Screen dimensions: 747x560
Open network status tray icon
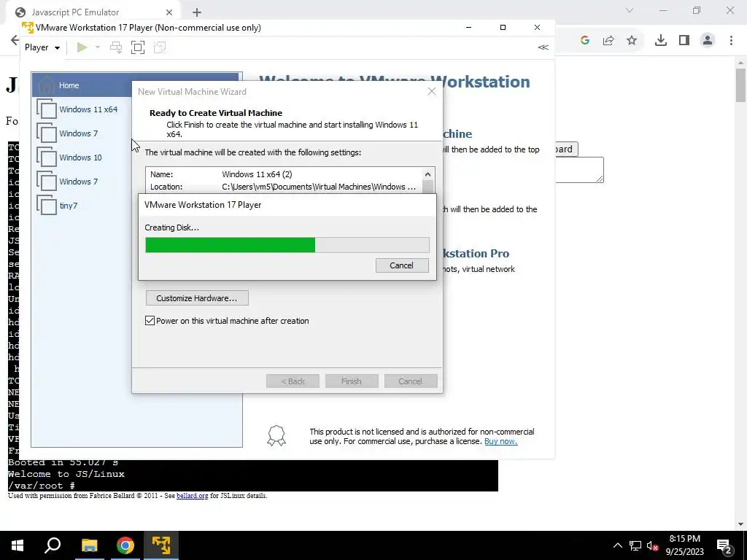click(x=635, y=545)
